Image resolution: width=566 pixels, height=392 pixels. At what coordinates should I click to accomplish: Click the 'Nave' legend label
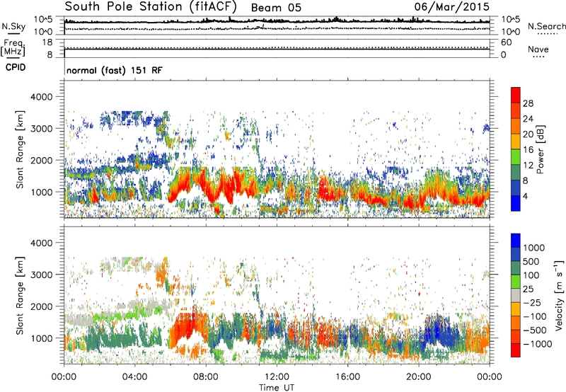click(x=538, y=49)
